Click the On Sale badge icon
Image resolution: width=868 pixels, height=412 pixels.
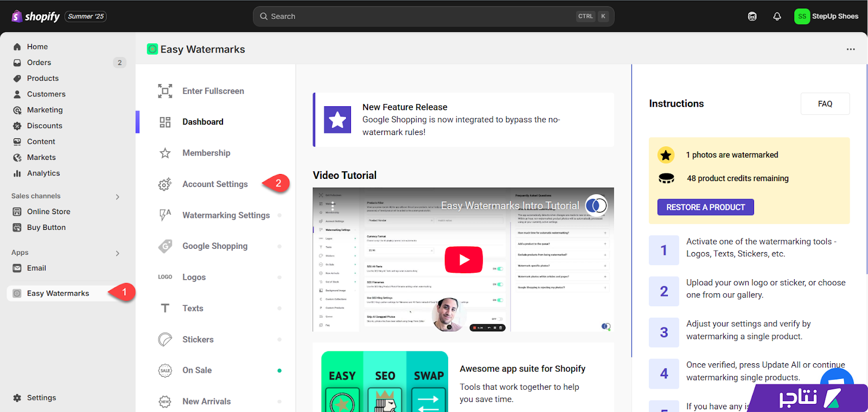[165, 370]
